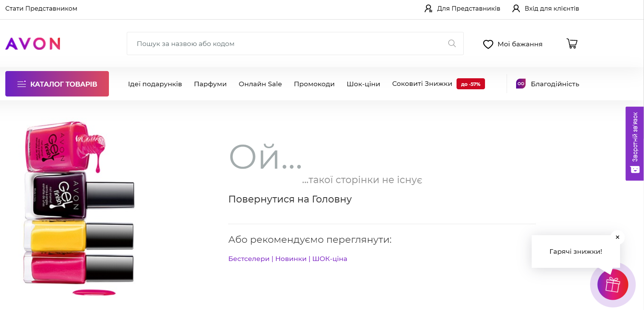Click the Для Представників user icon

point(428,8)
